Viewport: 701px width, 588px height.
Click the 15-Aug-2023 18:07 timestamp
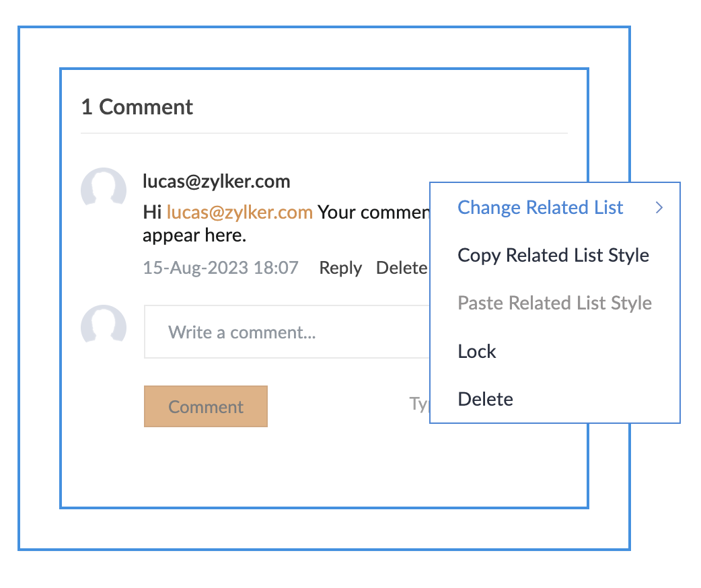pos(221,268)
